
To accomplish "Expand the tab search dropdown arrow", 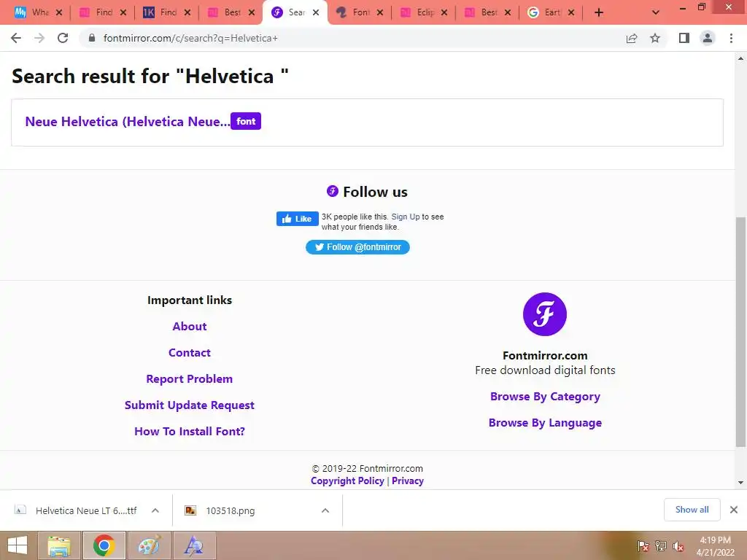I will click(x=656, y=12).
